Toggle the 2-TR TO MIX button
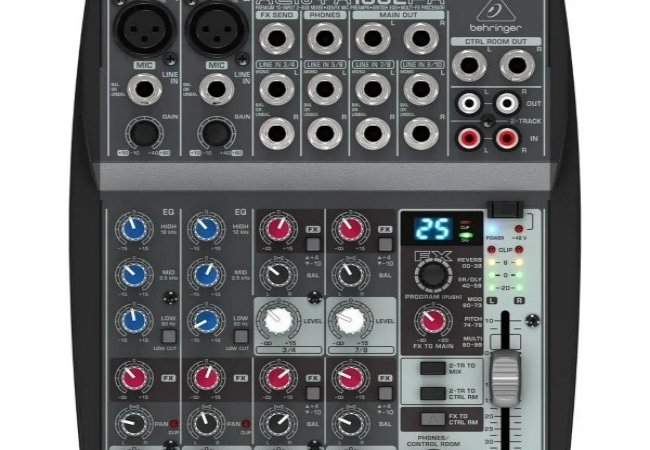Viewport: 650px width, 450px height. [432, 368]
